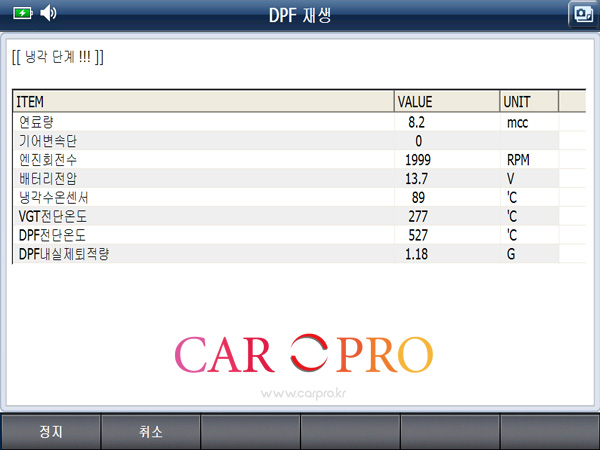Image resolution: width=600 pixels, height=450 pixels.
Task: Select the 기어변속단 row label
Action: pos(48,141)
